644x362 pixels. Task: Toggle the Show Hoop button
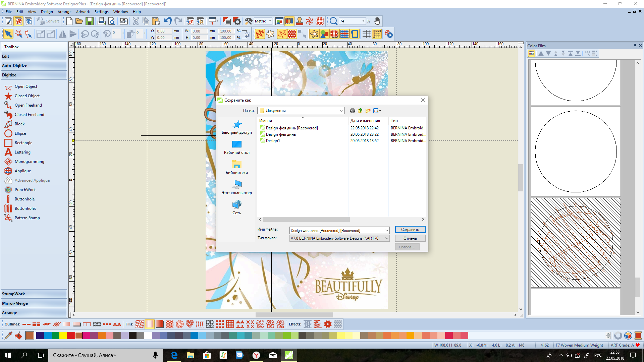point(355,34)
